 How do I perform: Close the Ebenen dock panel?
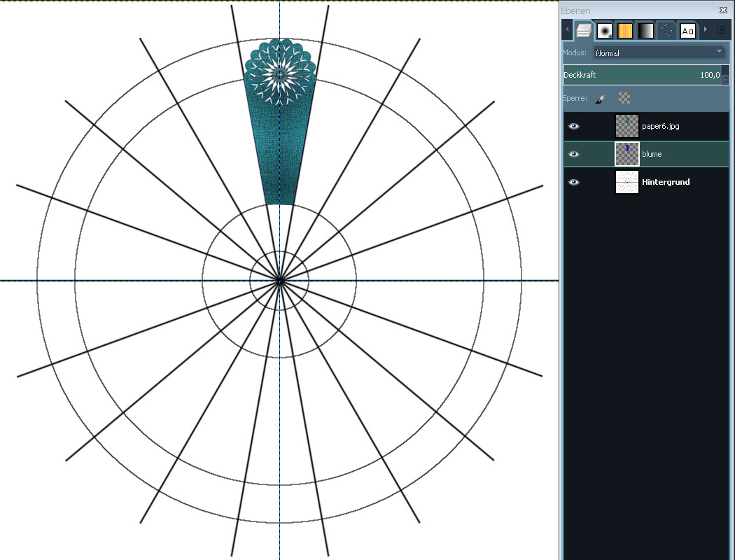[x=722, y=10]
